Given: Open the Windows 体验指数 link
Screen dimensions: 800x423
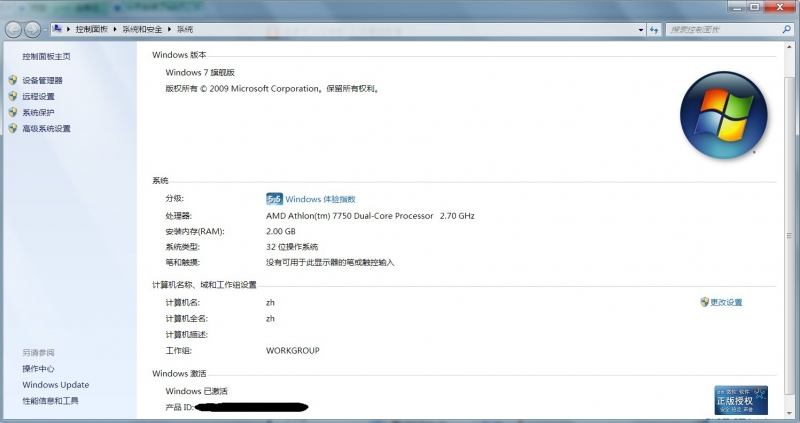Looking at the screenshot, I should coord(320,199).
